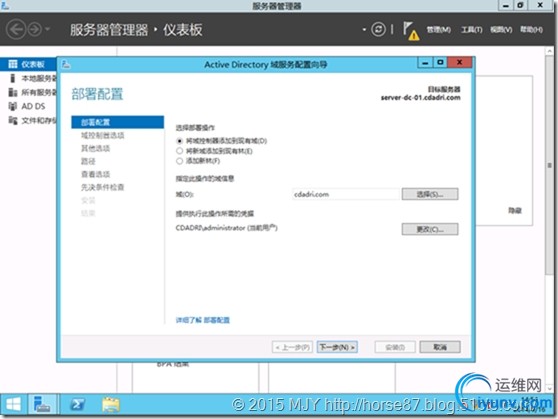This screenshot has height=419, width=558.
Task: Open the 视图(V) menu
Action: (x=501, y=30)
